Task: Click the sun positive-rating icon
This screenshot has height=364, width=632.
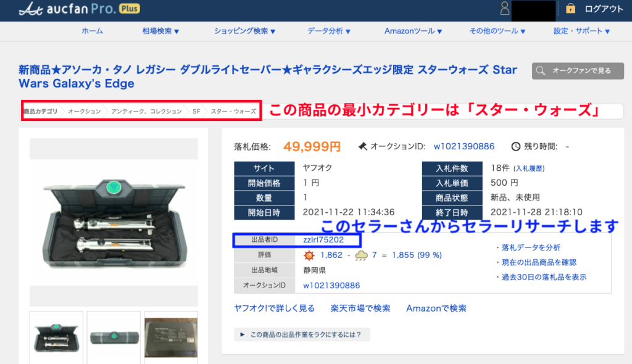Action: click(x=309, y=255)
